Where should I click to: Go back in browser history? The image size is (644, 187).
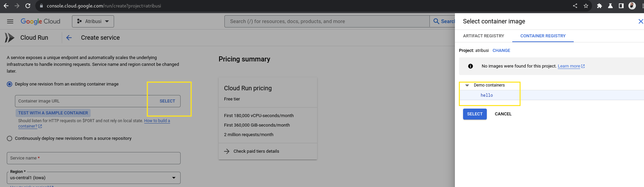(6, 6)
